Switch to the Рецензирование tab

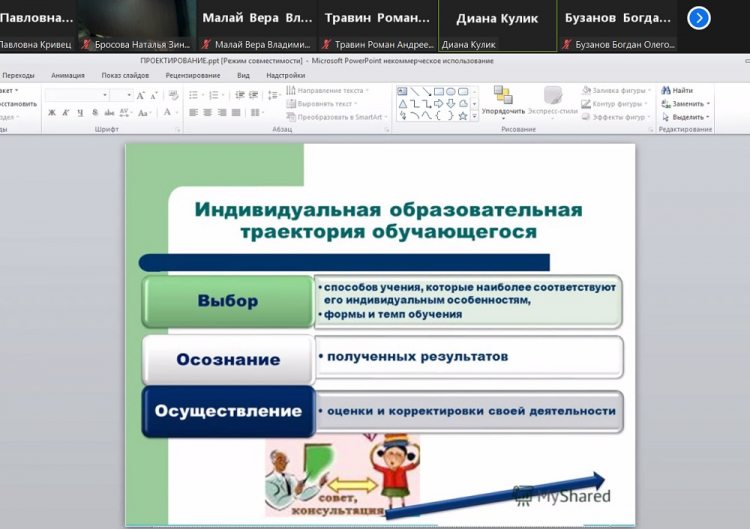click(193, 75)
